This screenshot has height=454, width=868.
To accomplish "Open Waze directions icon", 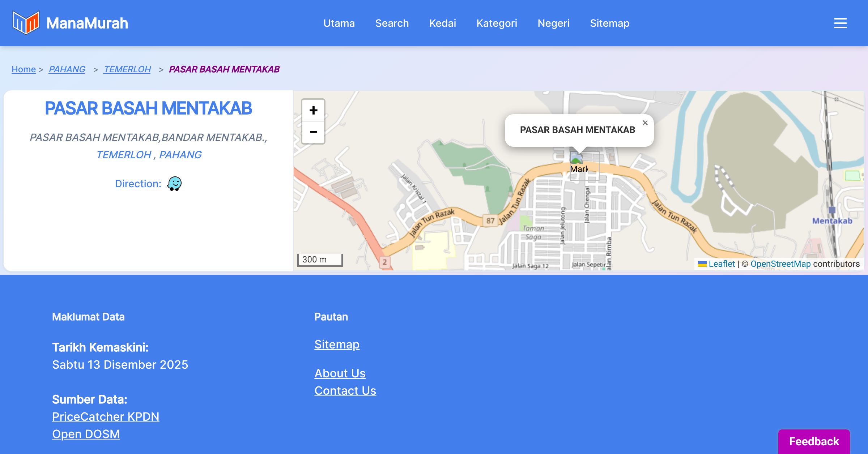I will tap(174, 184).
